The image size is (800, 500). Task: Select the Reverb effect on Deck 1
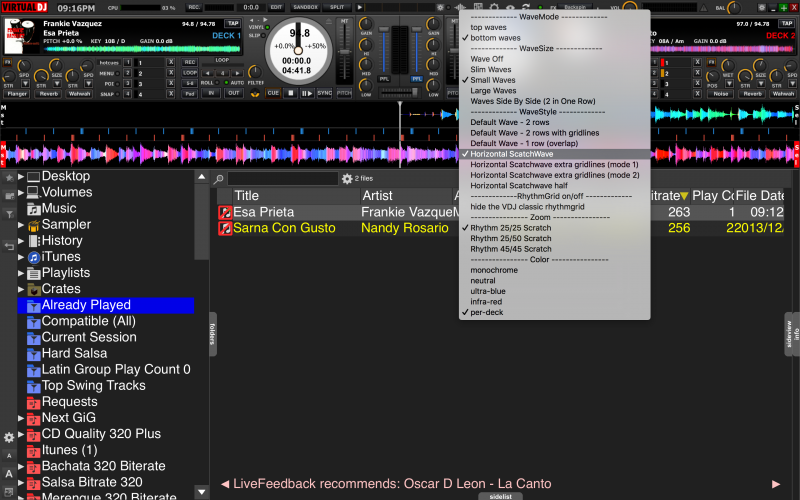[49, 94]
